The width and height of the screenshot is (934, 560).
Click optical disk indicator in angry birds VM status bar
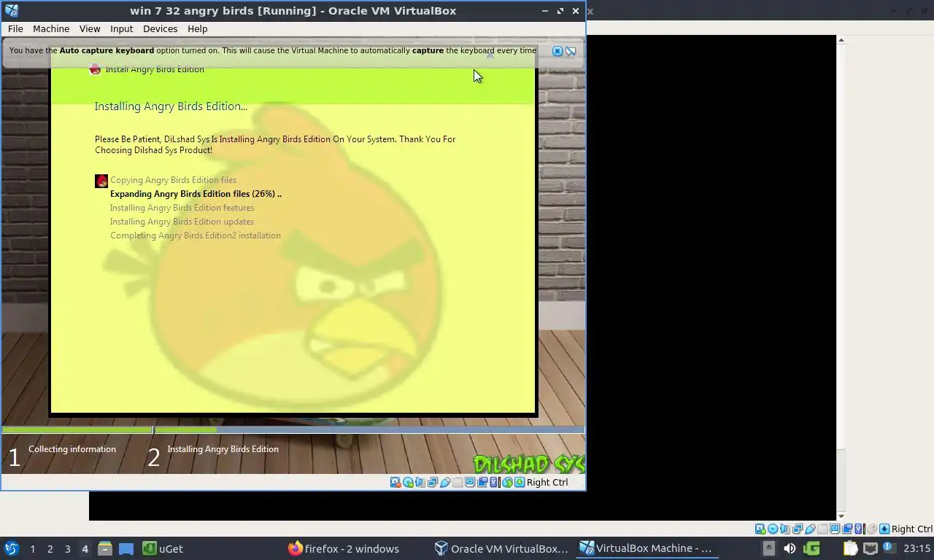[408, 482]
